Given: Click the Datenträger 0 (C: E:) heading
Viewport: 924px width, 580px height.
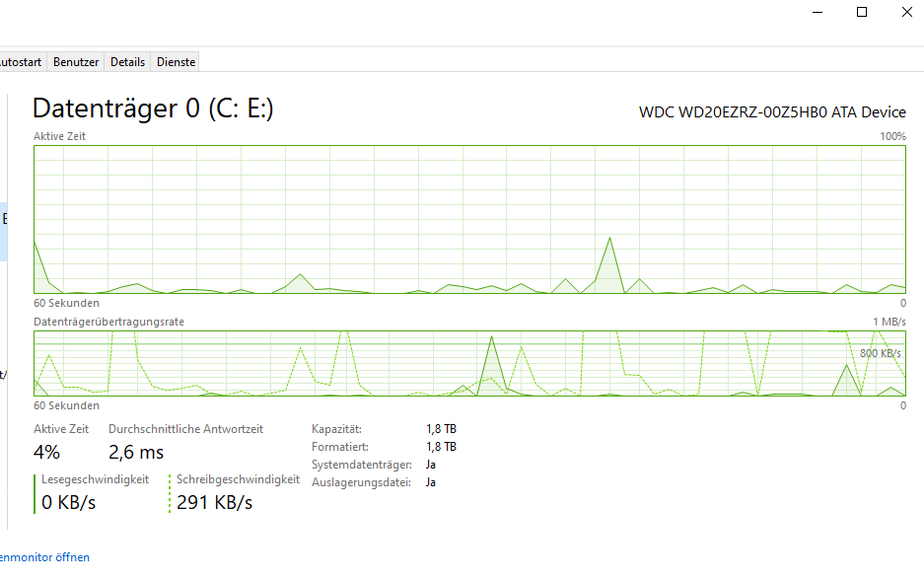Looking at the screenshot, I should tap(154, 109).
